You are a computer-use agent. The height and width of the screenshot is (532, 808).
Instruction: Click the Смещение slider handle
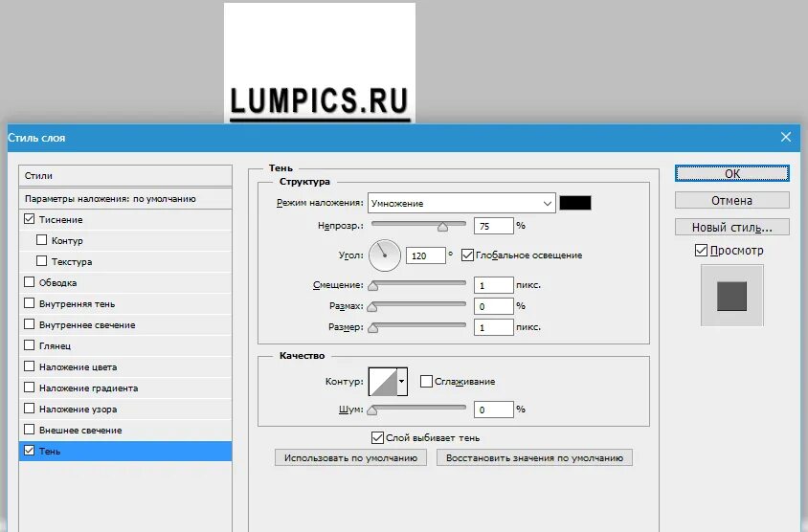tap(373, 286)
